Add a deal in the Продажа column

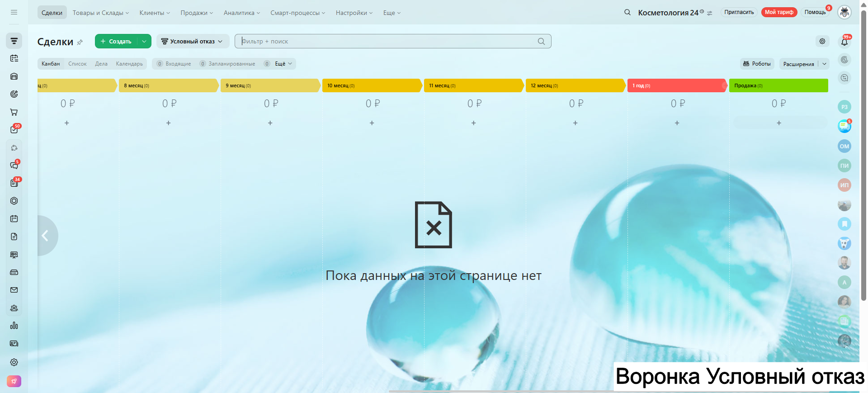coord(779,123)
